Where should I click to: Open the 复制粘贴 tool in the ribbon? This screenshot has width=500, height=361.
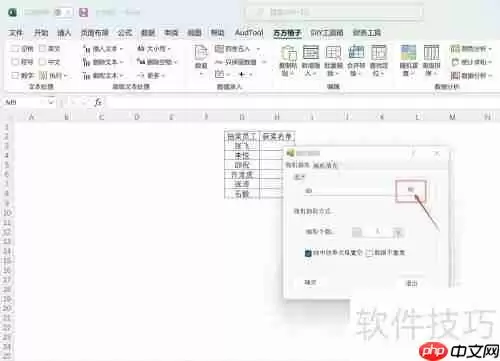tap(288, 61)
